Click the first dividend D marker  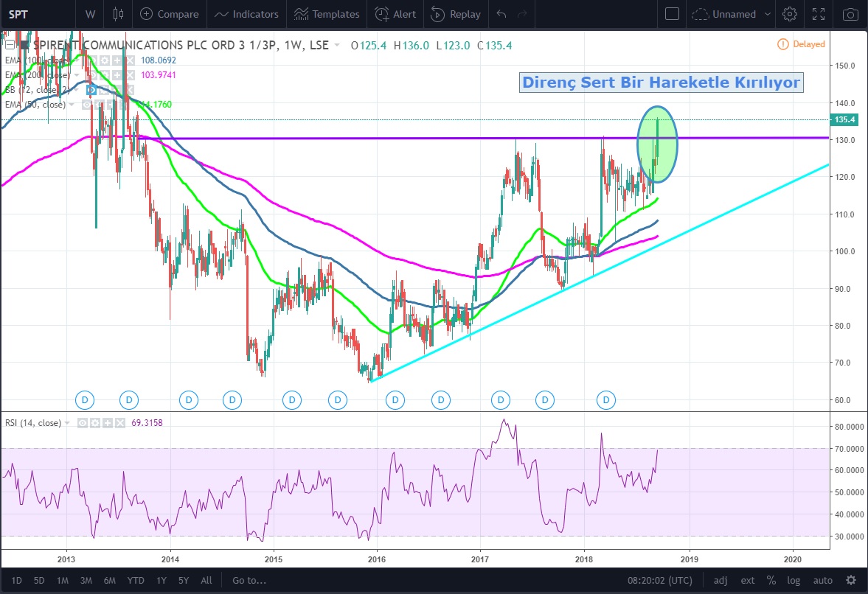tap(85, 400)
